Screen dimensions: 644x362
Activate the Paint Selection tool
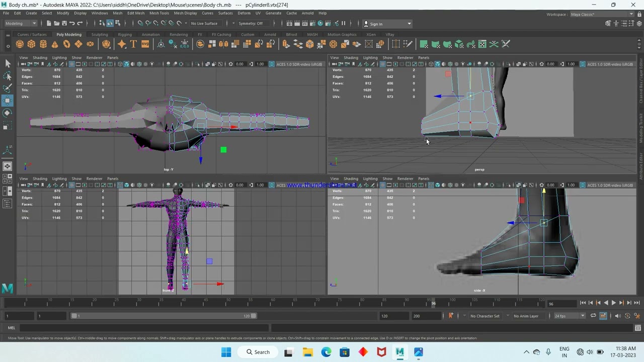(x=8, y=88)
